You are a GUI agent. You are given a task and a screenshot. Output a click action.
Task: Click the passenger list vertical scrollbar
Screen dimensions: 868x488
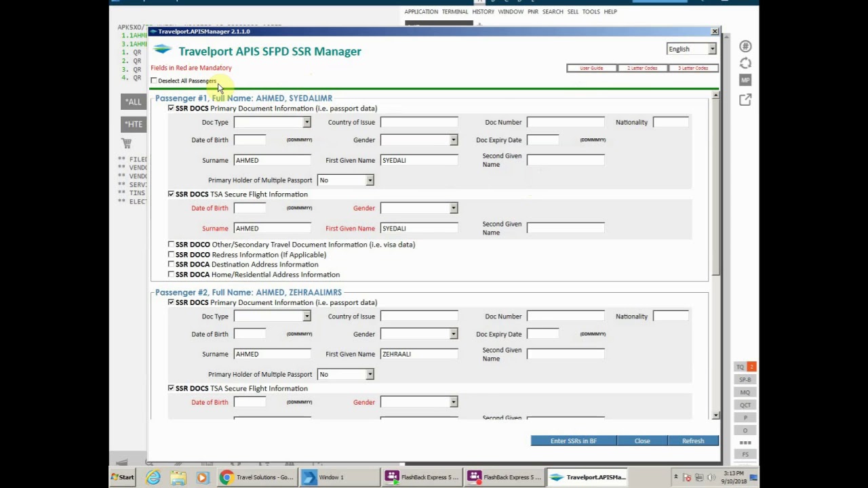pos(715,256)
